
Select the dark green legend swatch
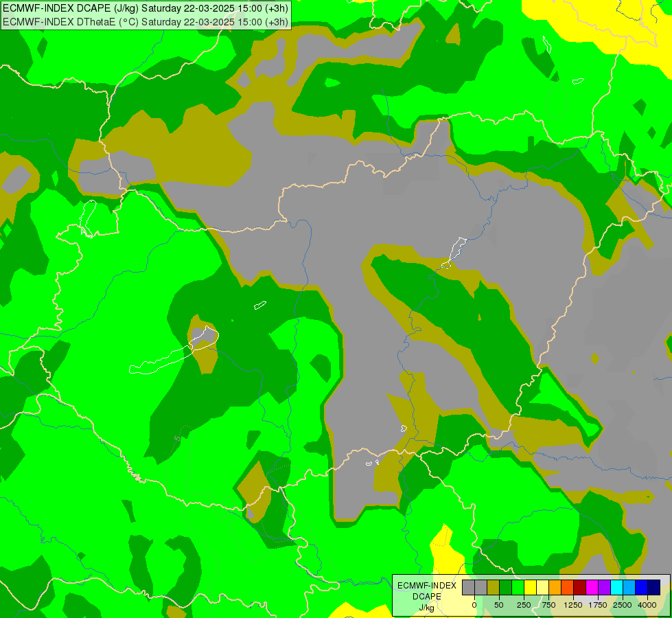pos(506,588)
